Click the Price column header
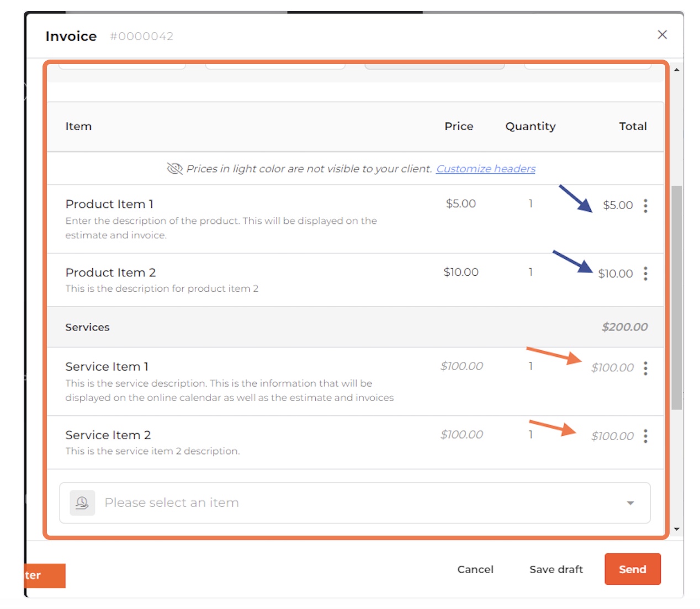700x609 pixels. 459,126
